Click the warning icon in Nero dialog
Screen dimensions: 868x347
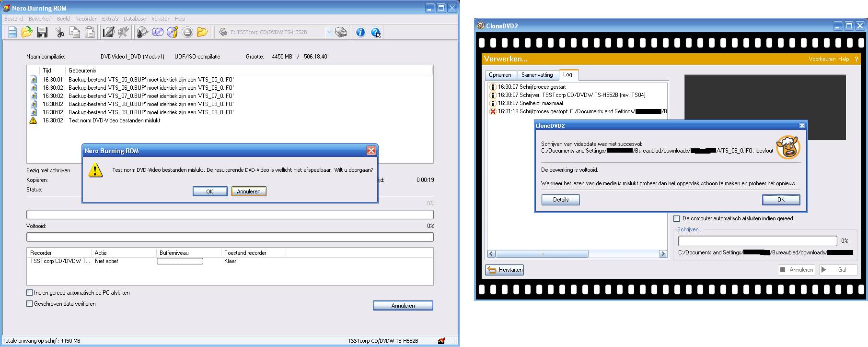pyautogui.click(x=95, y=170)
